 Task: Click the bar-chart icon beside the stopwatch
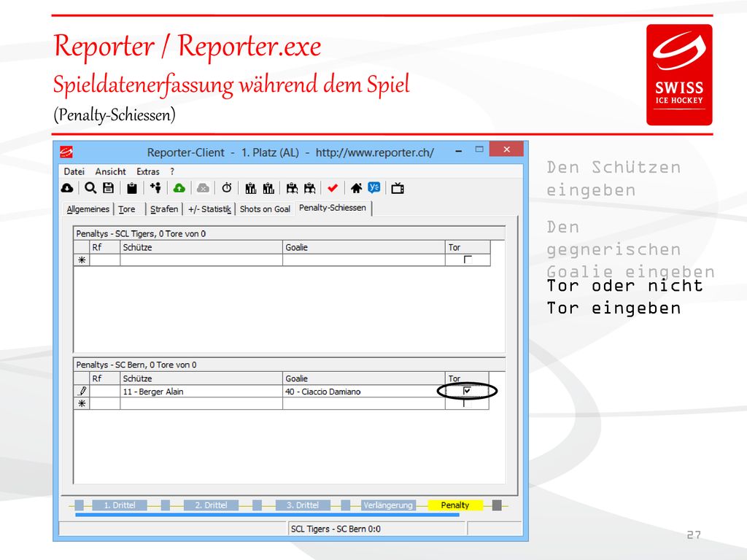(251, 189)
